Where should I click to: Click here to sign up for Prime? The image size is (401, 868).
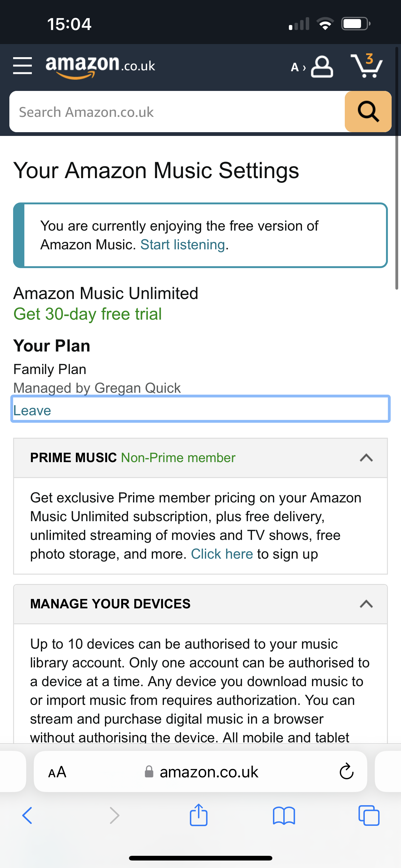222,554
